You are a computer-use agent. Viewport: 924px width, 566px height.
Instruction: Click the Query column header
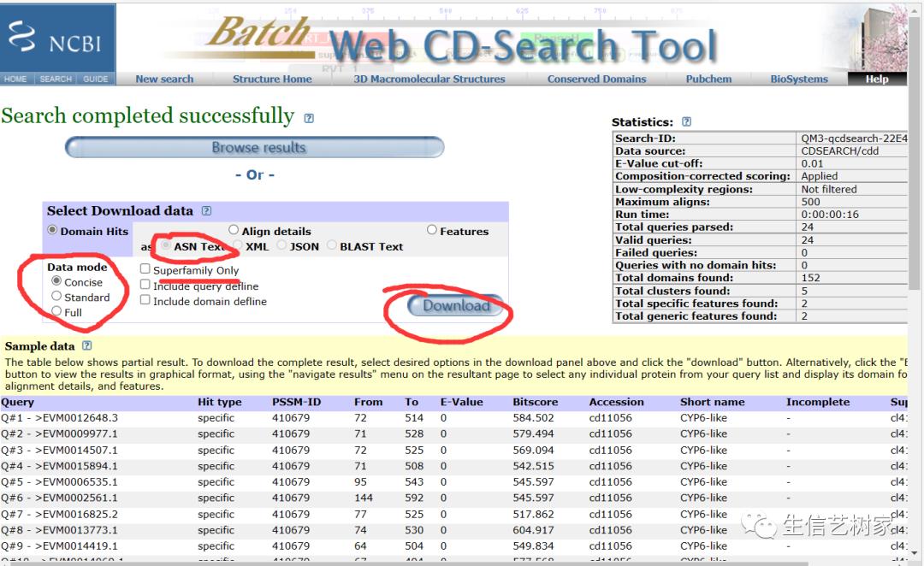tap(18, 402)
